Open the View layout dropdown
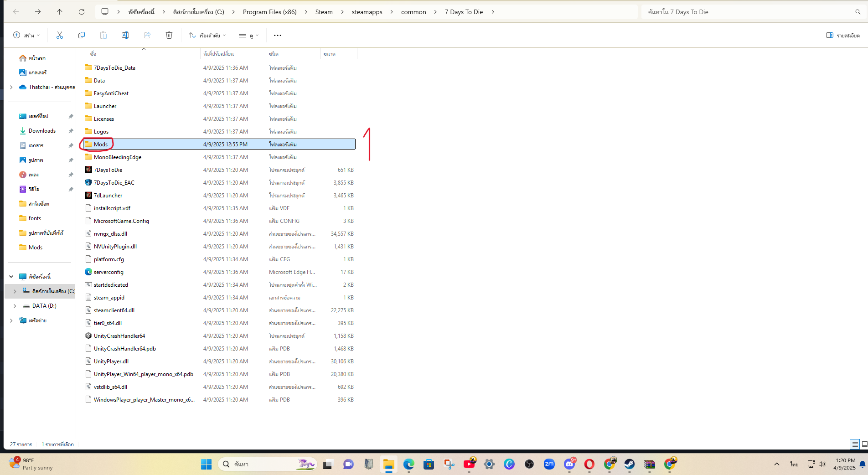This screenshot has height=475, width=868. [248, 35]
